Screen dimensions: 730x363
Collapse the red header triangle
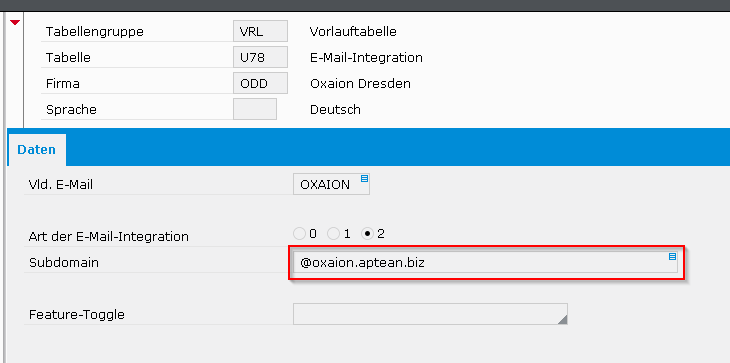[x=15, y=22]
